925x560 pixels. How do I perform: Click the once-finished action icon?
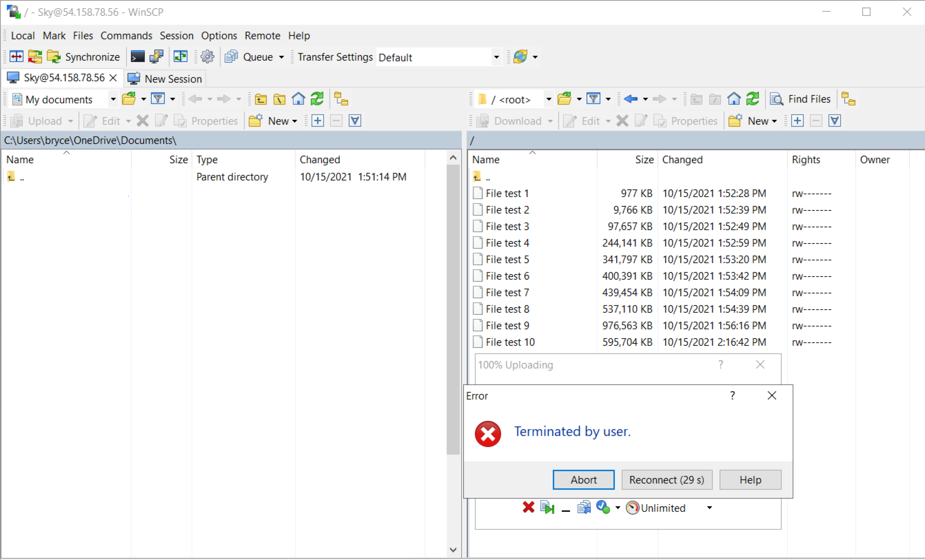click(603, 508)
